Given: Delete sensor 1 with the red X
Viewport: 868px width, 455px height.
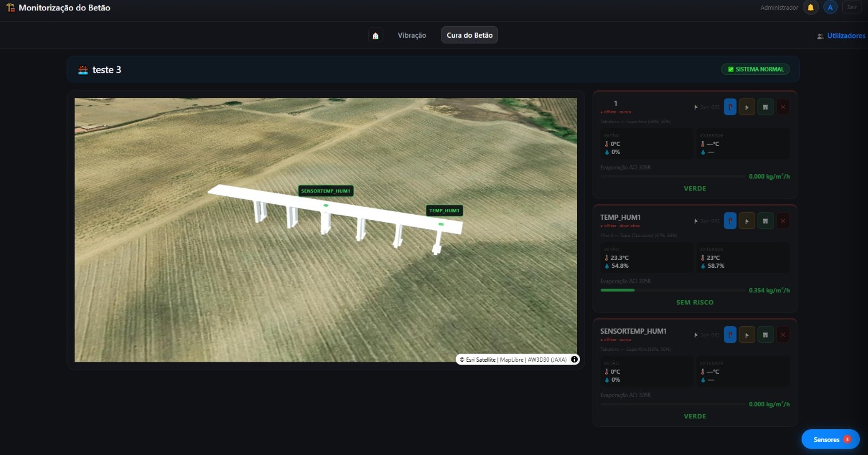Looking at the screenshot, I should point(783,107).
